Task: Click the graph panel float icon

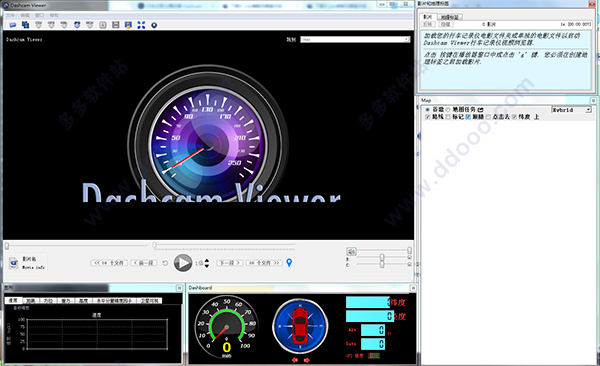Action: pyautogui.click(x=179, y=288)
